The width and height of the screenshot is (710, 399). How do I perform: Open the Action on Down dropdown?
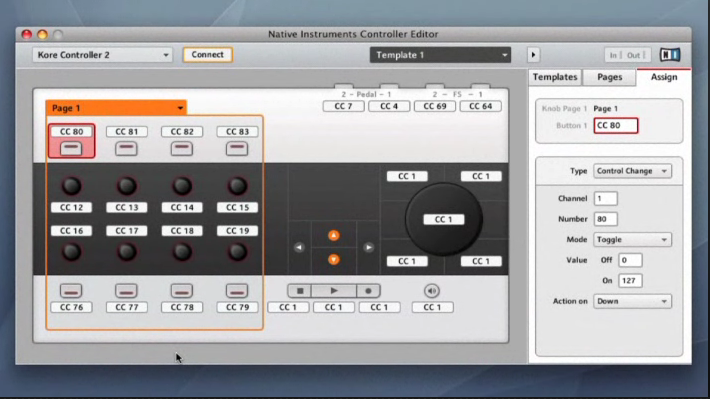[632, 301]
